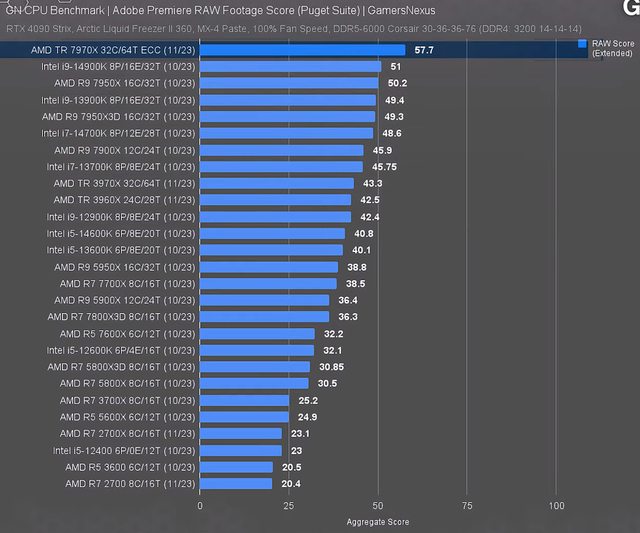Click the AMD R7 5800X3D row label
The image size is (640, 533).
coord(121,367)
